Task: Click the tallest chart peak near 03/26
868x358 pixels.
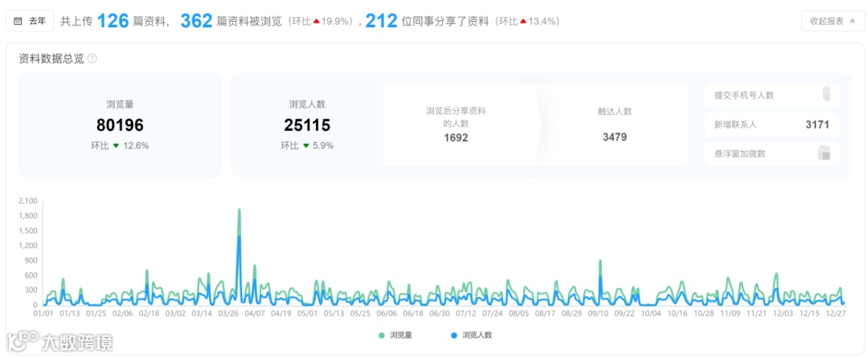Action: pos(240,210)
